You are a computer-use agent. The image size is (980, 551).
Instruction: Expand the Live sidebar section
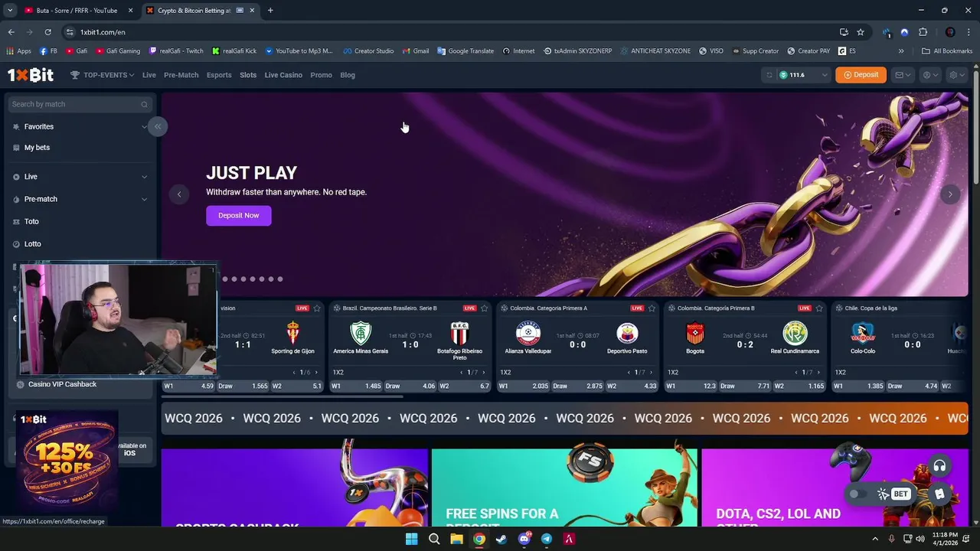(x=144, y=177)
